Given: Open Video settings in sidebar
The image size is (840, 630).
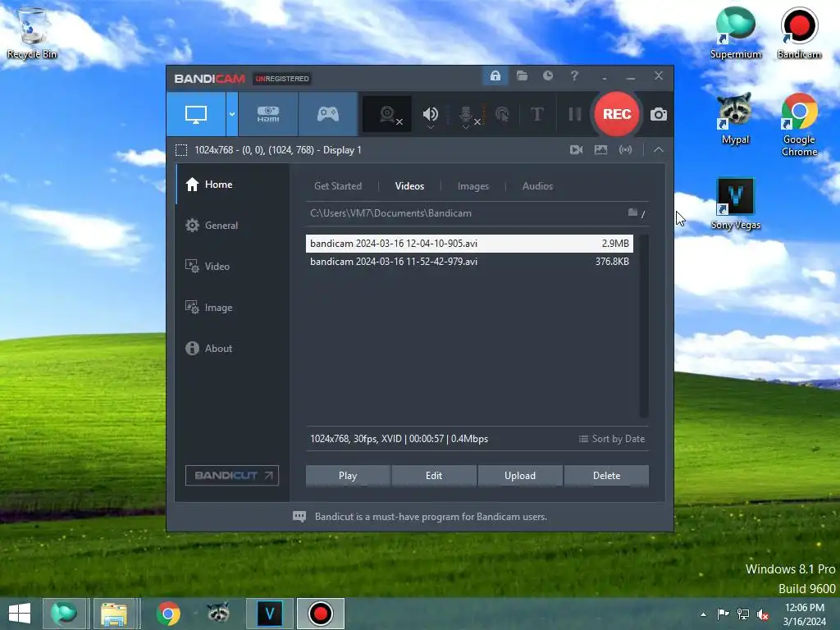Looking at the screenshot, I should pos(232,267).
